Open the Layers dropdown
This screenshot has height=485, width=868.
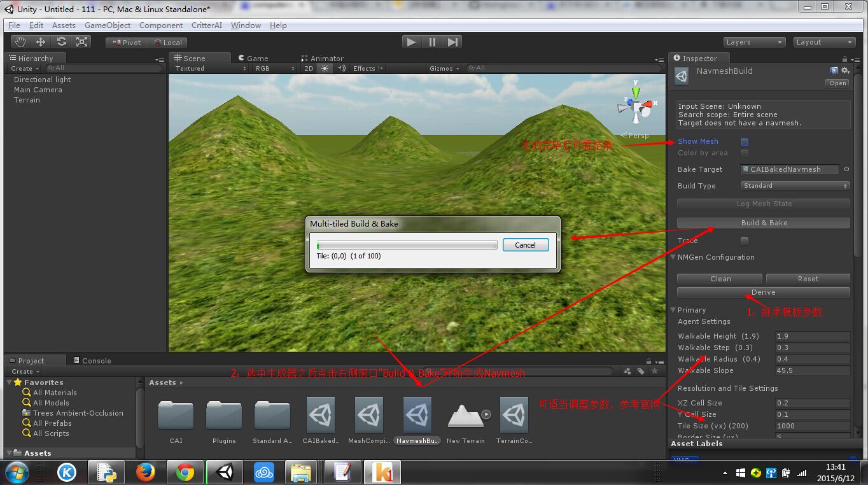pos(754,42)
